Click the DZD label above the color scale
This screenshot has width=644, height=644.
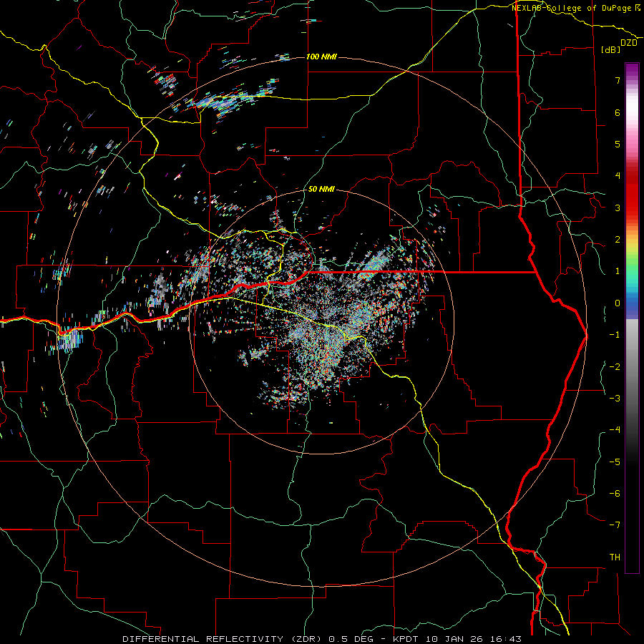point(629,43)
